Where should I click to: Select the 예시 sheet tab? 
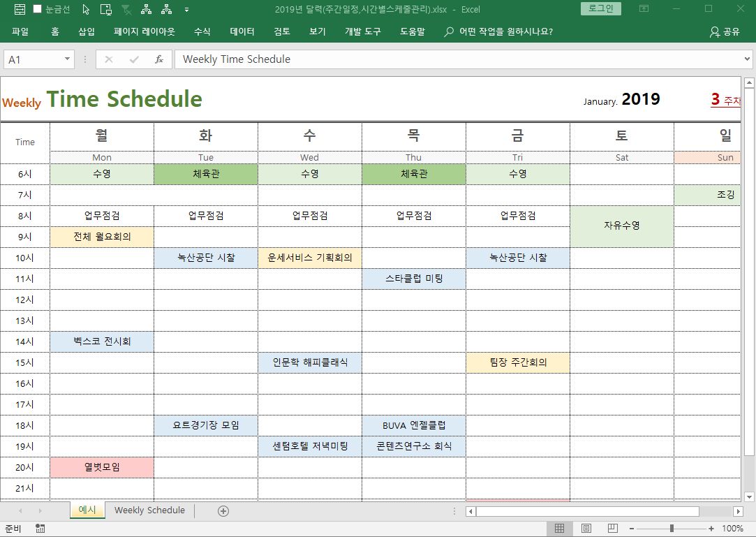pos(87,510)
